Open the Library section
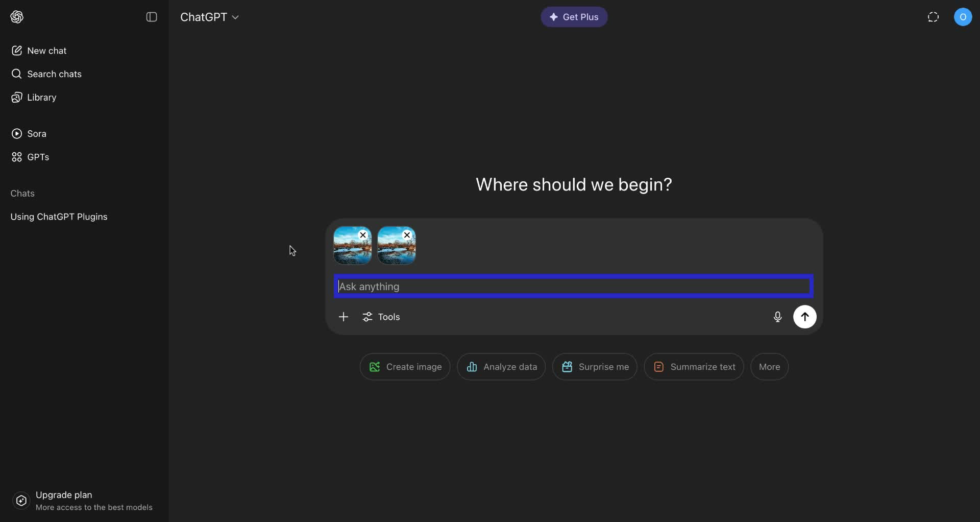The image size is (980, 522). pyautogui.click(x=41, y=98)
